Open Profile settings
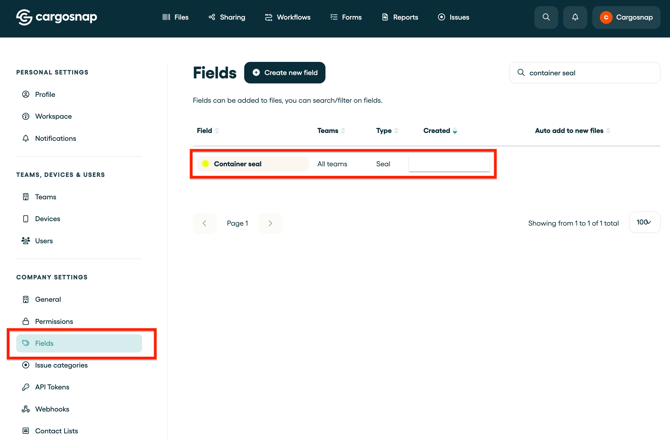 [45, 94]
